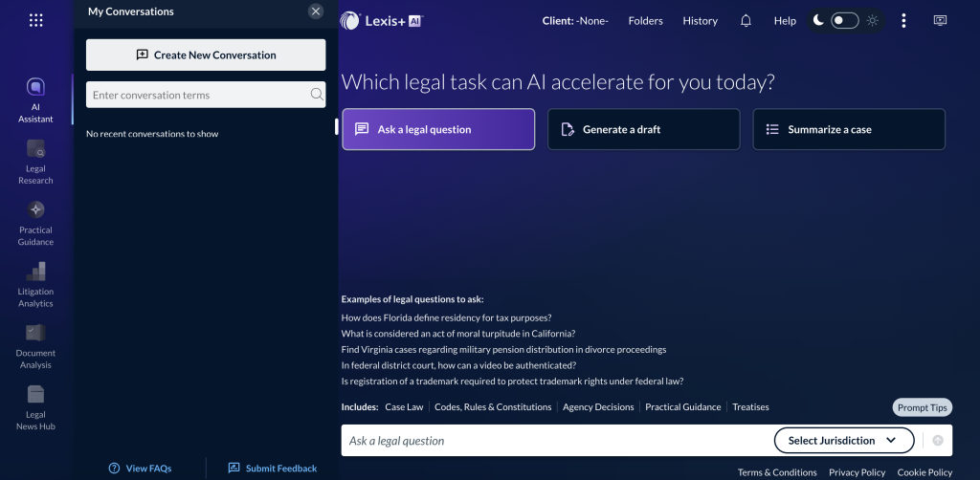Select the Generate a draft task

coord(643,130)
